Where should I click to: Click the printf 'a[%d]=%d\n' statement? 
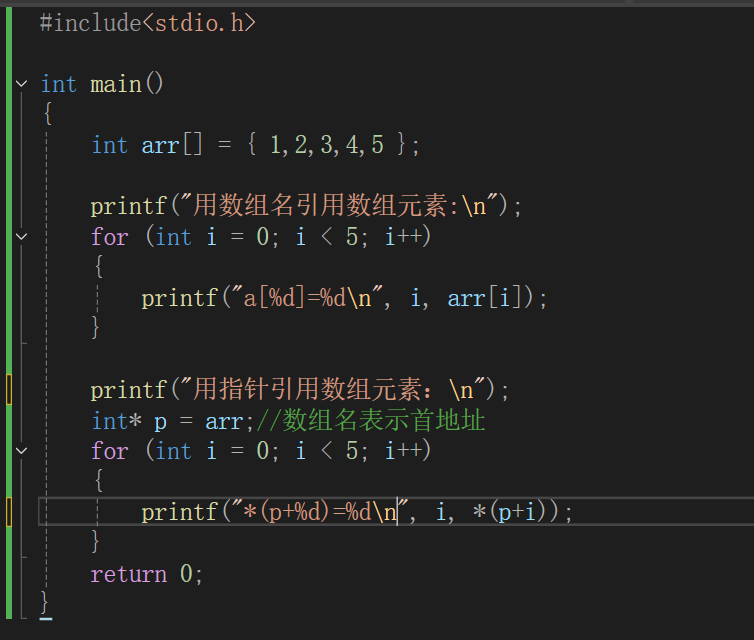(x=344, y=298)
